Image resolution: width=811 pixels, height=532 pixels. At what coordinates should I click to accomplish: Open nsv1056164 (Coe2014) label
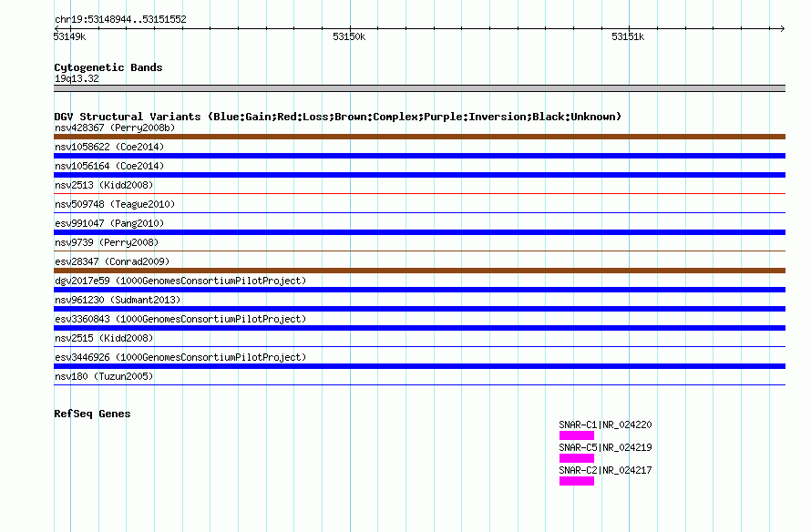pos(109,166)
